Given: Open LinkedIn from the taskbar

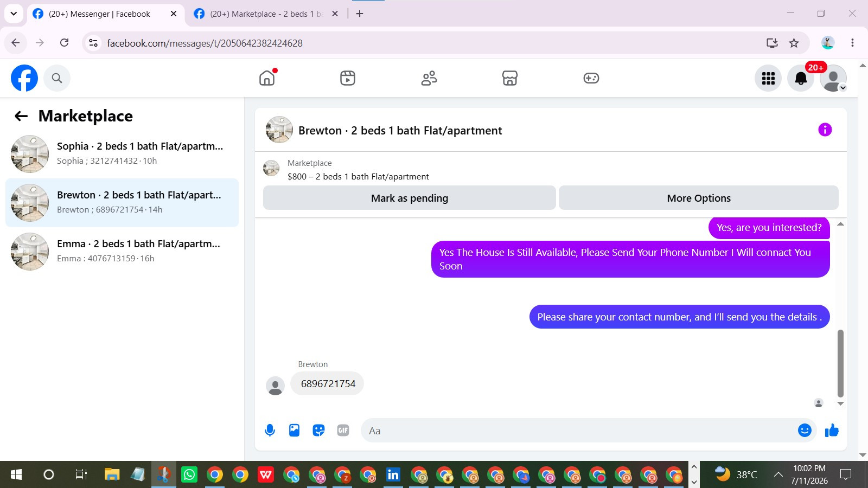Looking at the screenshot, I should coord(393,475).
